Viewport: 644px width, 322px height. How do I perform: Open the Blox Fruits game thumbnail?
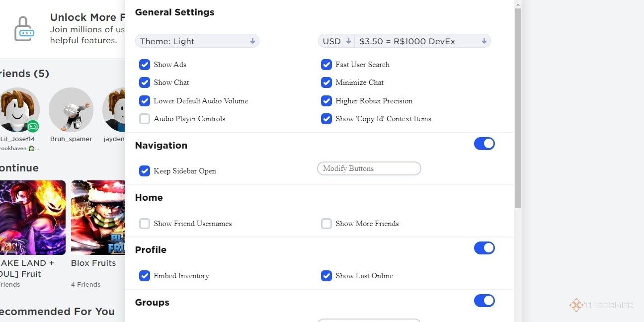[x=98, y=218]
